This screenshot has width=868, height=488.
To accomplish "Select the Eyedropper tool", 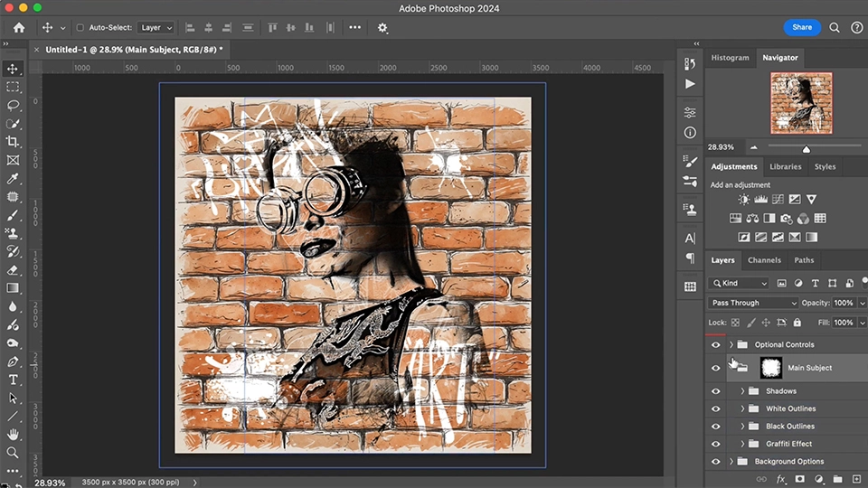I will pos(13,179).
